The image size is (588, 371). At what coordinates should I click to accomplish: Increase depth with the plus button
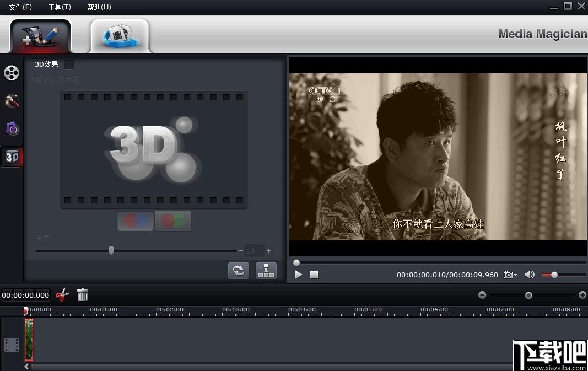[269, 251]
